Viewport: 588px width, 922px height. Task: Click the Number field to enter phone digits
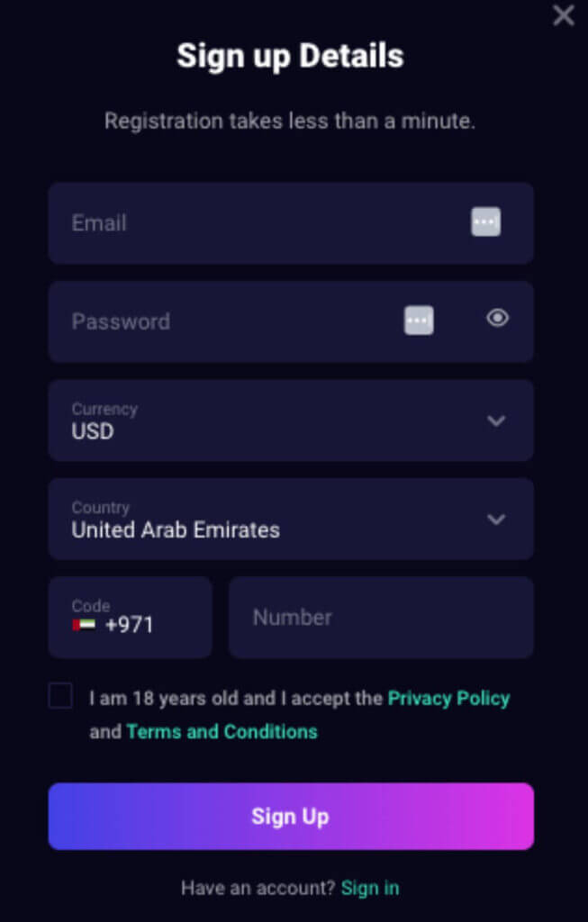point(381,617)
